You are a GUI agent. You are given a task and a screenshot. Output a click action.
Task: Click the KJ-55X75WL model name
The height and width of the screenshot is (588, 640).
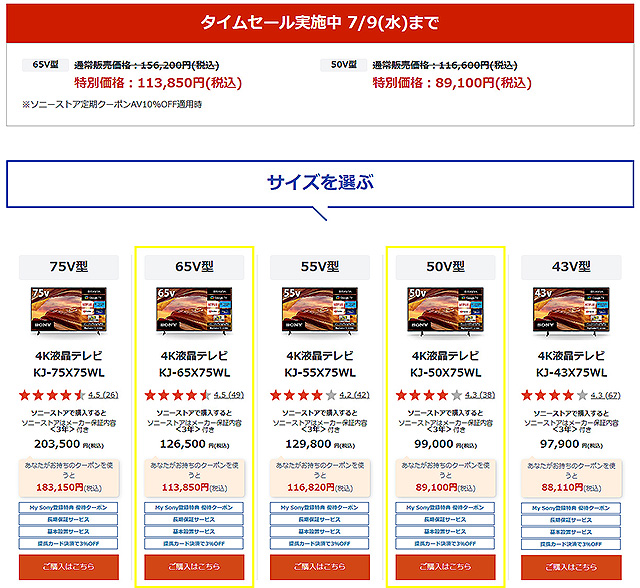320,373
